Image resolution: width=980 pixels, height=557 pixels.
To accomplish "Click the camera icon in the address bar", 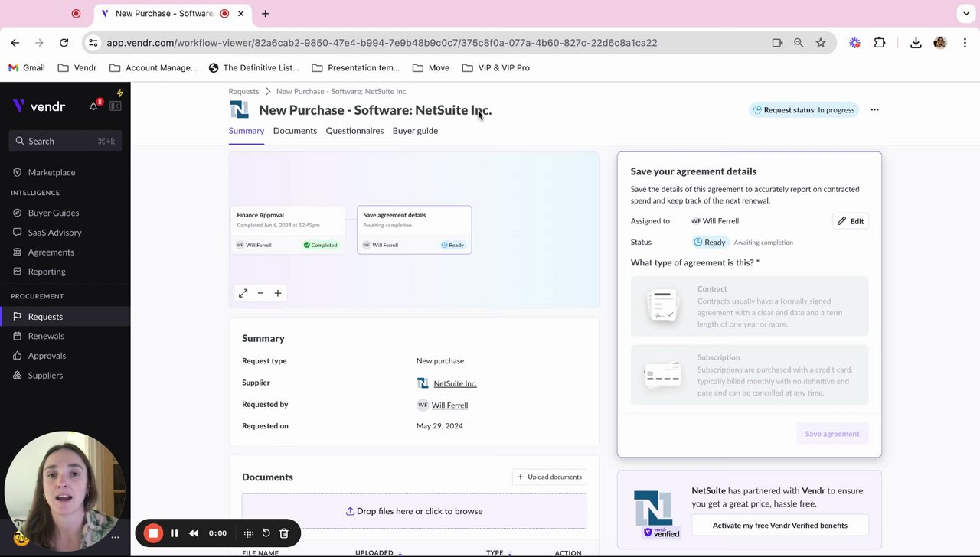I will (777, 43).
